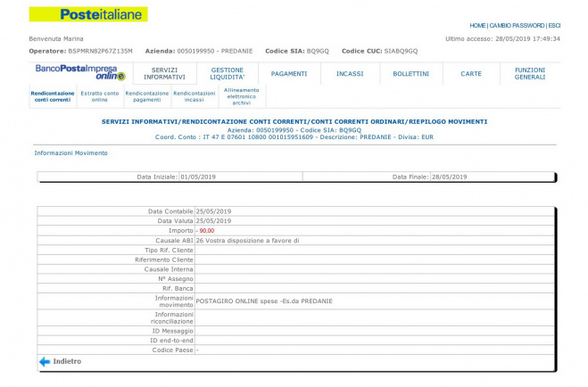This screenshot has width=588, height=387.
Task: Open the HOME link
Action: tap(478, 25)
